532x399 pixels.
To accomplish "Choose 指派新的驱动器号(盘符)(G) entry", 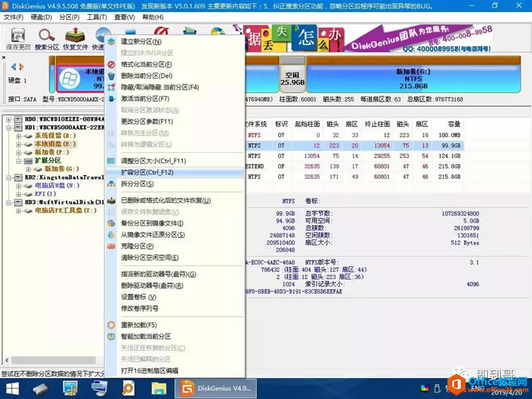I will point(159,274).
